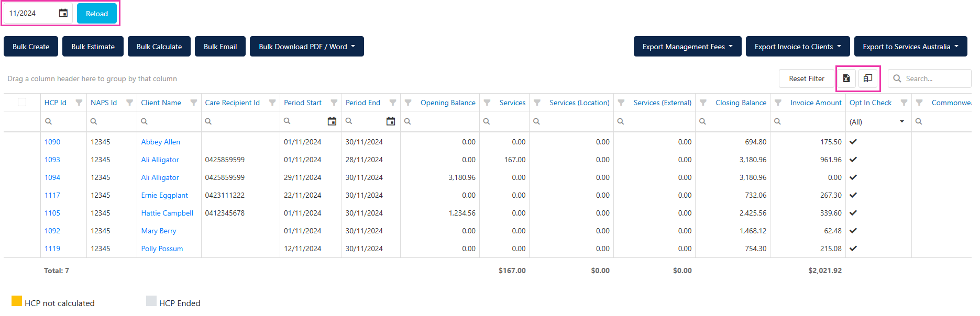This screenshot has width=980, height=316.
Task: Click the Reload button
Action: point(97,14)
